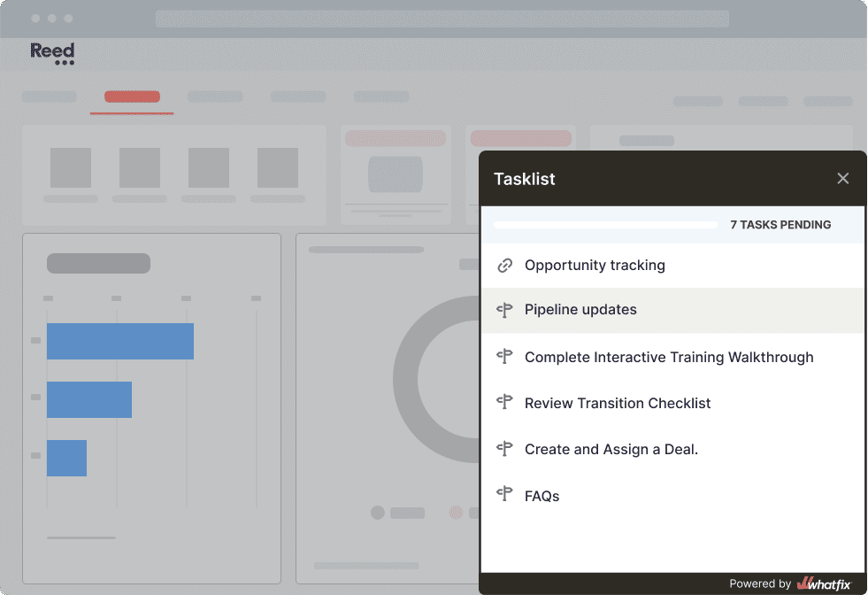The width and height of the screenshot is (868, 595).
Task: Start the Pipeline updates task
Action: tap(672, 310)
